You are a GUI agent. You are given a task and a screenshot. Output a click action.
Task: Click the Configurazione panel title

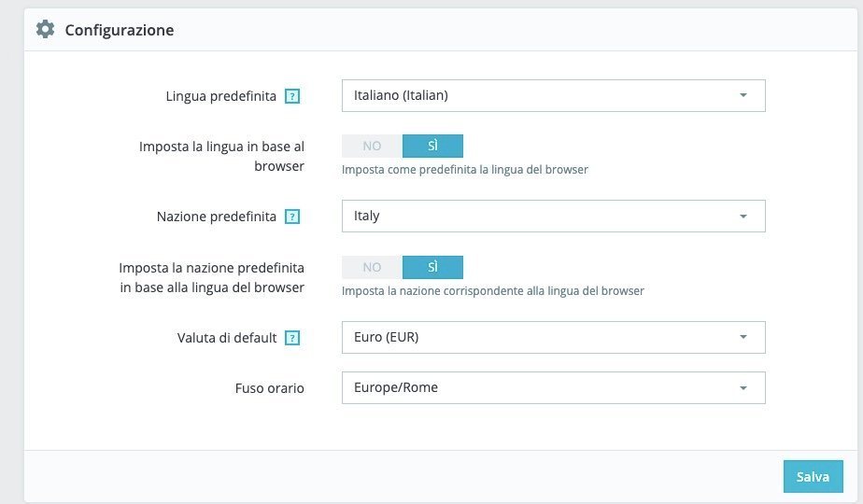(119, 30)
